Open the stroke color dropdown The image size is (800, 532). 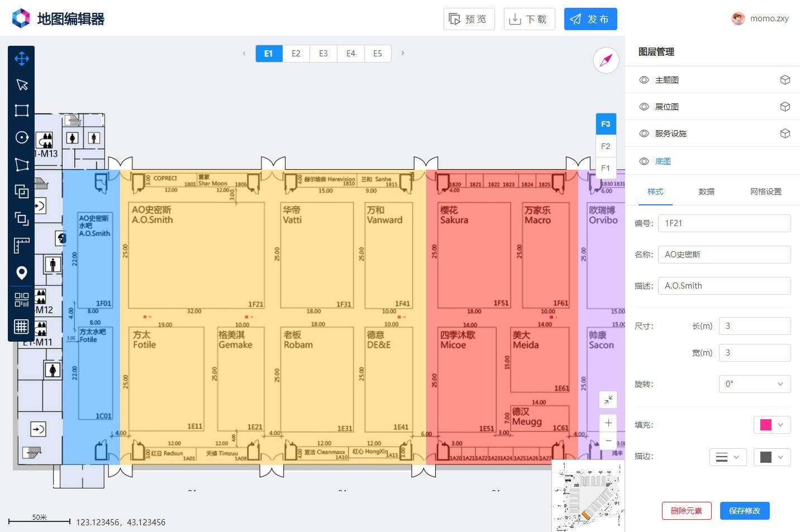pos(772,457)
